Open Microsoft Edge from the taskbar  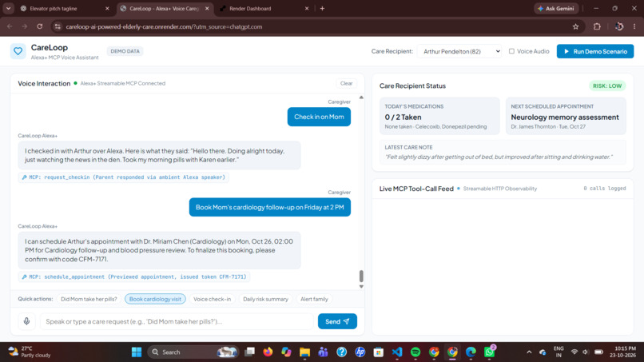[x=471, y=352]
